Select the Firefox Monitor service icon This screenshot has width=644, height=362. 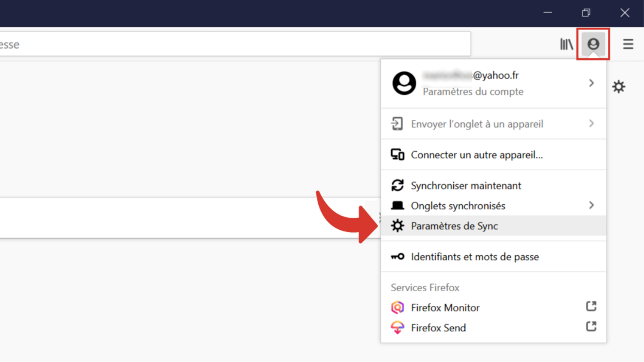pyautogui.click(x=398, y=307)
